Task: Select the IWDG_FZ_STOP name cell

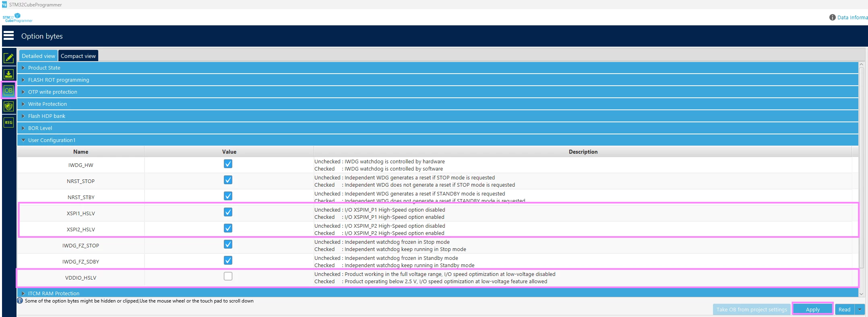Action: (x=81, y=245)
